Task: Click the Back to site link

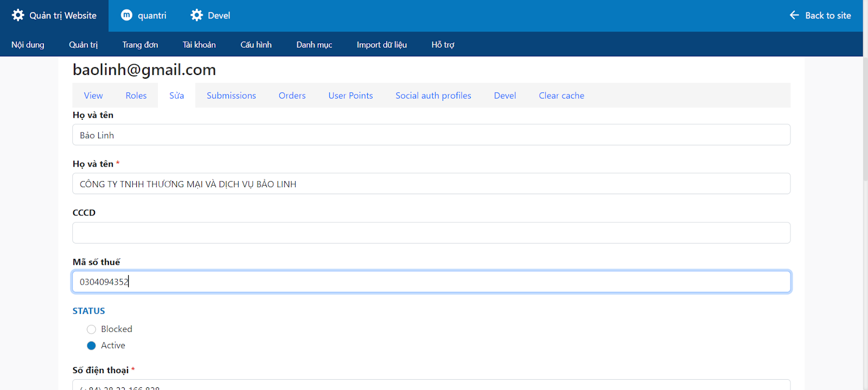Action: point(827,15)
